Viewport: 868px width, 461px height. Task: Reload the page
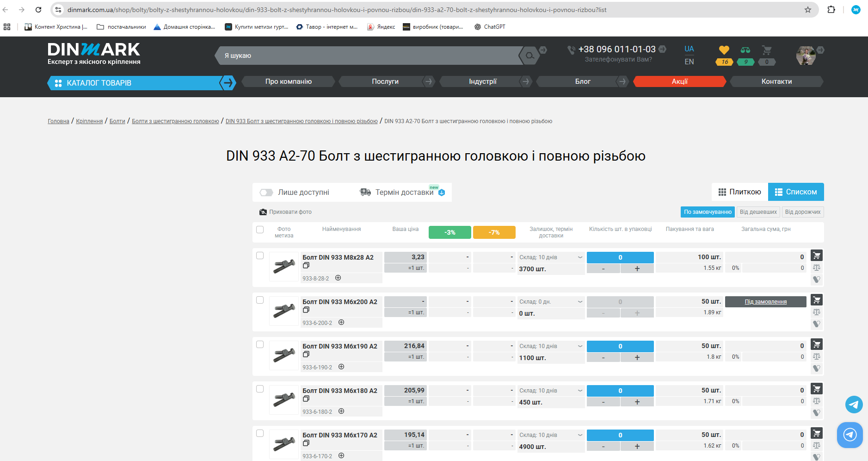[x=38, y=10]
